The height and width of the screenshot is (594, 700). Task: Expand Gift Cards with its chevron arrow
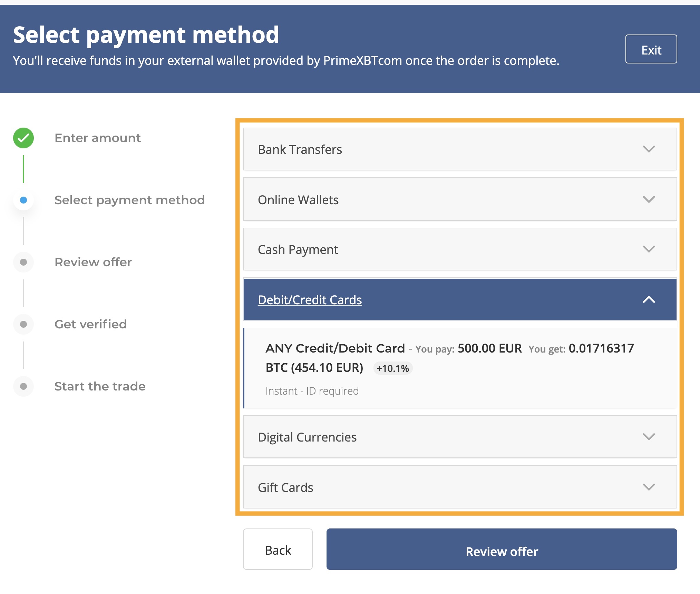coord(649,487)
